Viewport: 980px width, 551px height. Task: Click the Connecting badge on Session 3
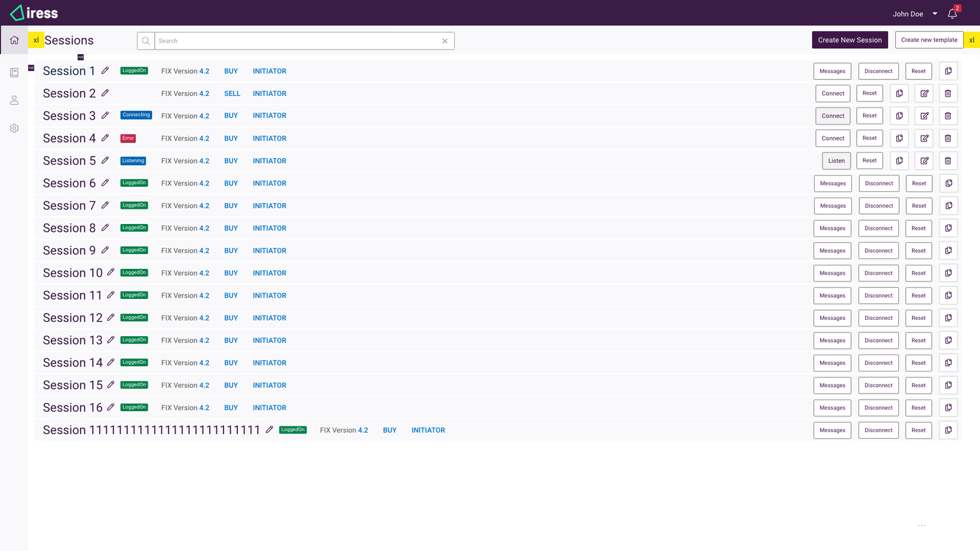point(136,115)
